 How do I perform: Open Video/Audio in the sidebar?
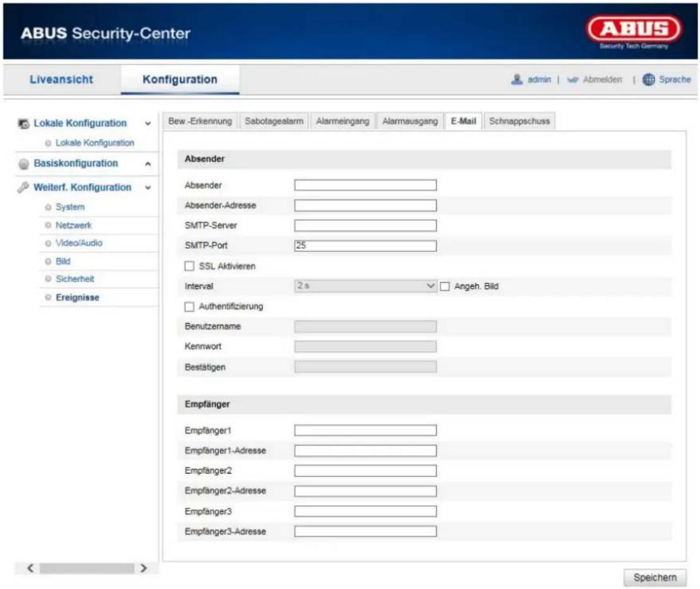(78, 243)
